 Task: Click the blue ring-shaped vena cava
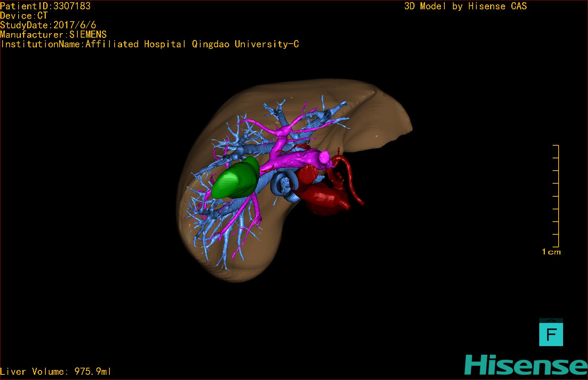(x=285, y=184)
